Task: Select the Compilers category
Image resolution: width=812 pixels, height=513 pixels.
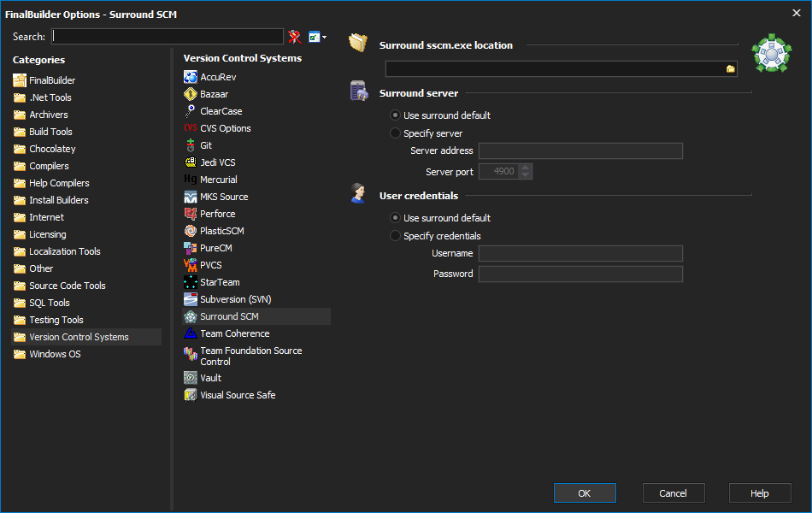Action: tap(49, 166)
